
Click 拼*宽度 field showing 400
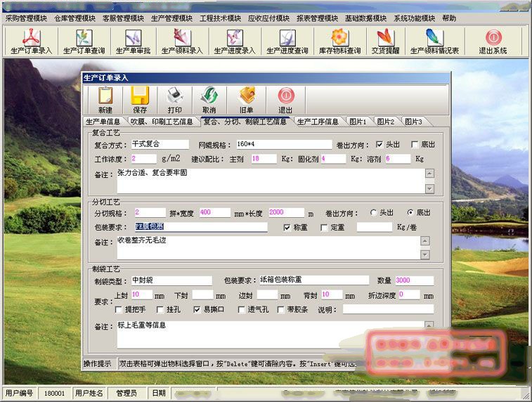click(215, 213)
